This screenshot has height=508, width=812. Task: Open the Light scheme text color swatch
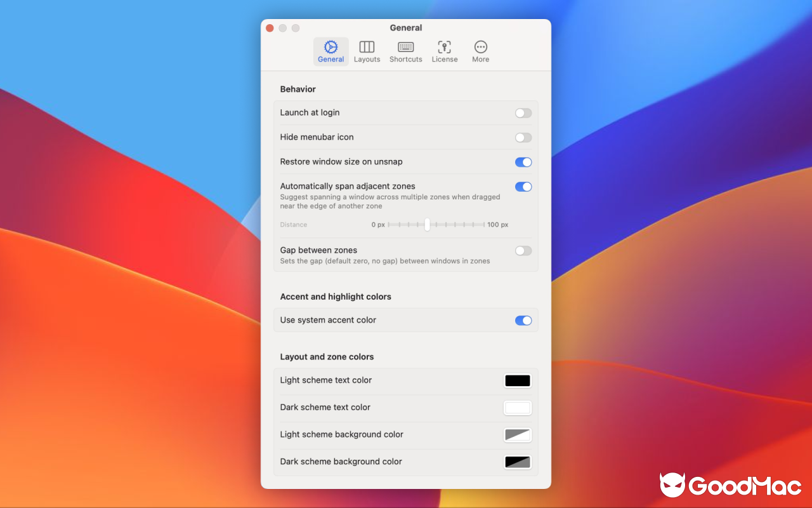click(517, 380)
